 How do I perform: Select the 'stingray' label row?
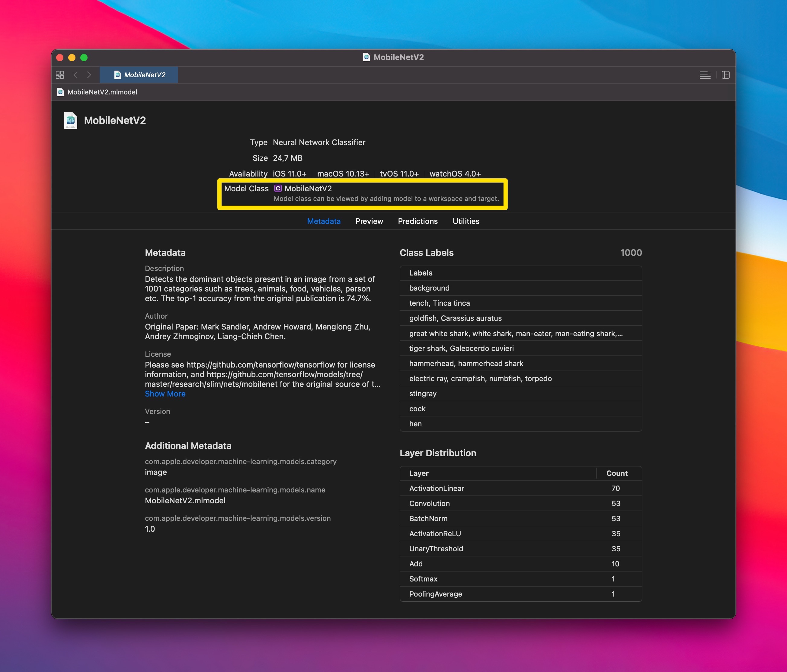521,394
